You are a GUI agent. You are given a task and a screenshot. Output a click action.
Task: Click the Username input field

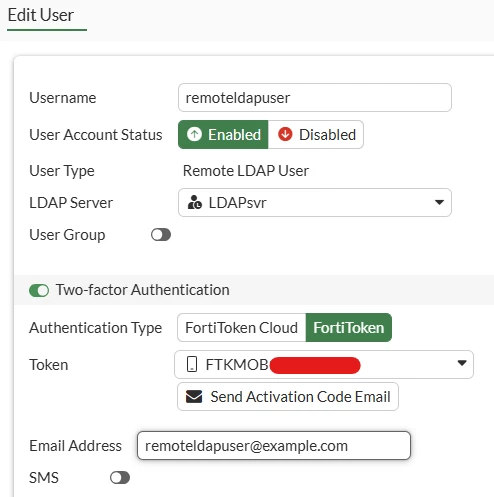point(315,98)
